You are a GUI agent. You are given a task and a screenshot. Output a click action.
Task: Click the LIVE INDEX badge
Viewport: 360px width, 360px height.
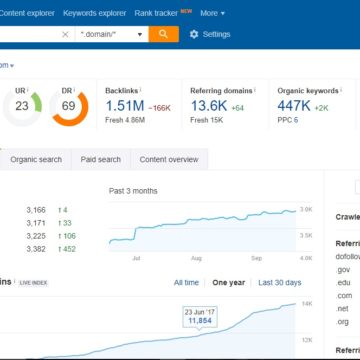[33, 283]
